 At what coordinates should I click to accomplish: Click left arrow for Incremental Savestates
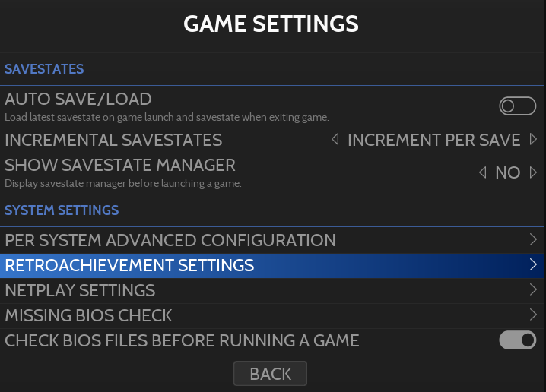(335, 140)
